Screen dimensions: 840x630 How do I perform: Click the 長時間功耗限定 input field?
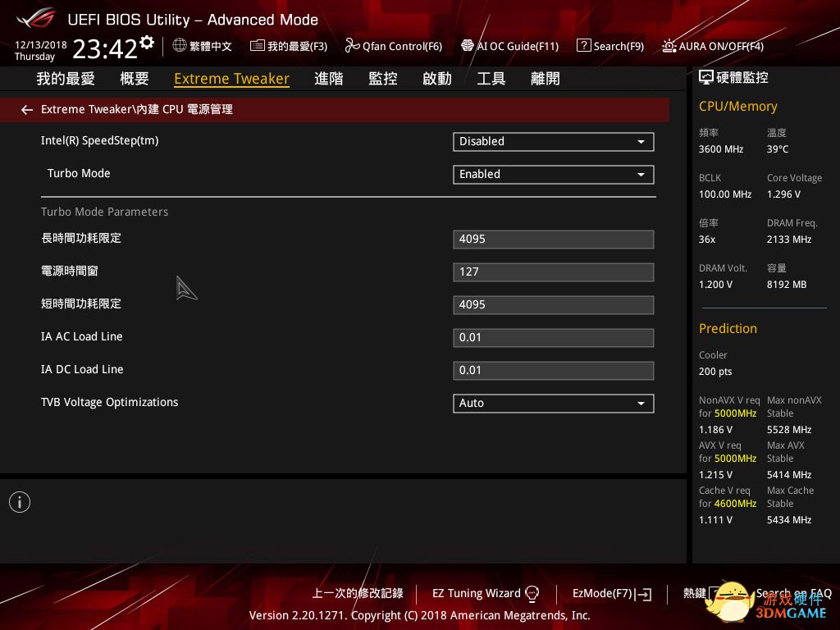[x=554, y=240]
